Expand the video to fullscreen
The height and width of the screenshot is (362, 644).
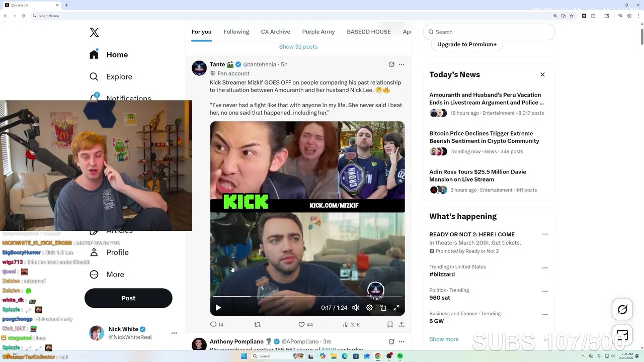(396, 308)
